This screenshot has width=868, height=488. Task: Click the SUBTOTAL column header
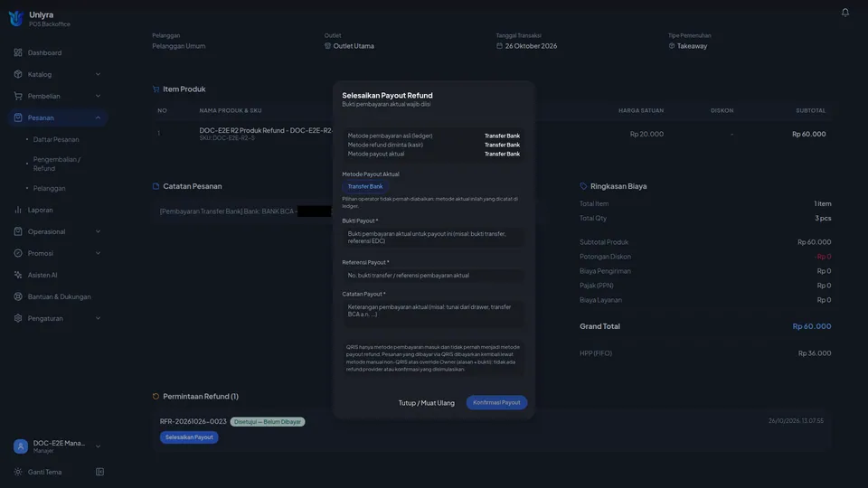click(810, 110)
